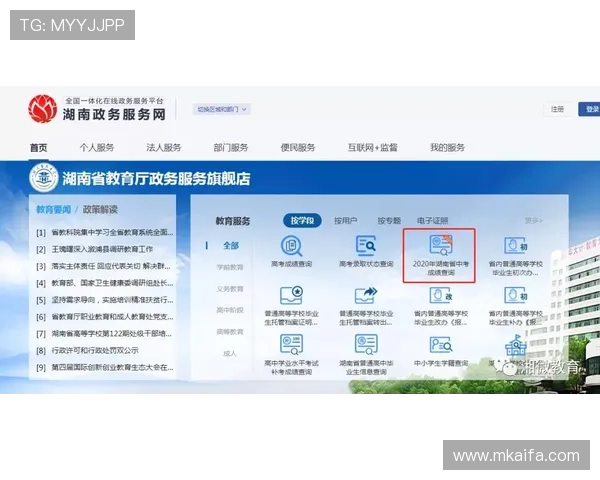Select the 按专题 filter tab

pyautogui.click(x=389, y=221)
